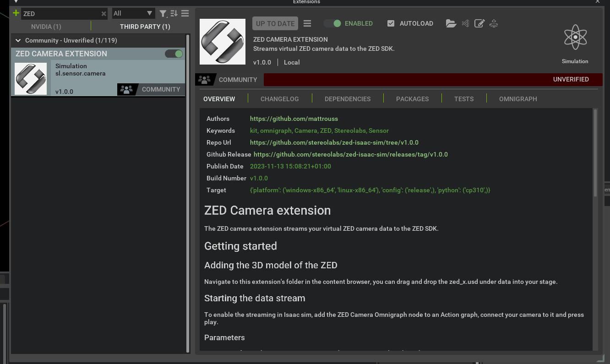This screenshot has height=364, width=610.
Task: Click the sl.sensor.camera extension ID text
Action: pos(81,73)
